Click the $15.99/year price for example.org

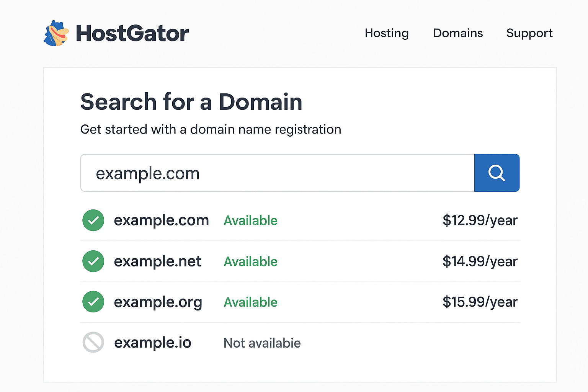[x=480, y=302]
